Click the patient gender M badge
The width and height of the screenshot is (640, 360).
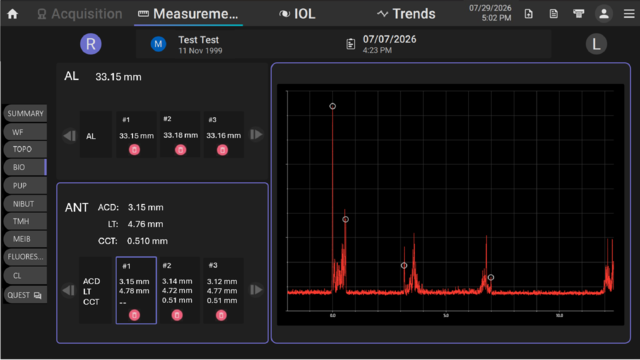(x=158, y=44)
